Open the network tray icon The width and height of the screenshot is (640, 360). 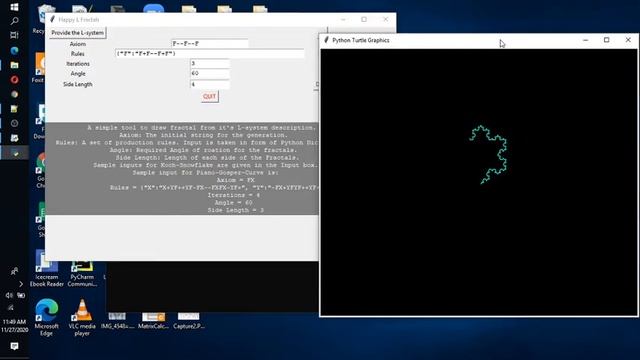11,308
